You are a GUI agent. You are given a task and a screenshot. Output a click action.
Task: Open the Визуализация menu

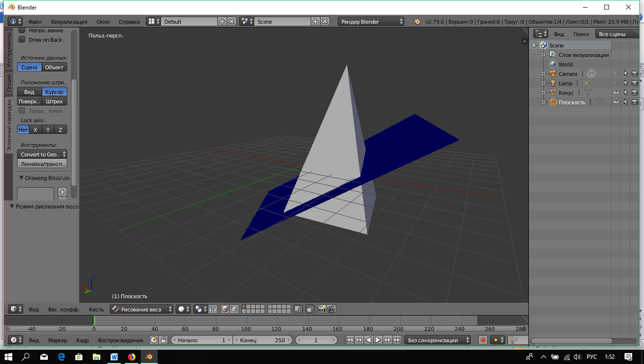click(69, 22)
